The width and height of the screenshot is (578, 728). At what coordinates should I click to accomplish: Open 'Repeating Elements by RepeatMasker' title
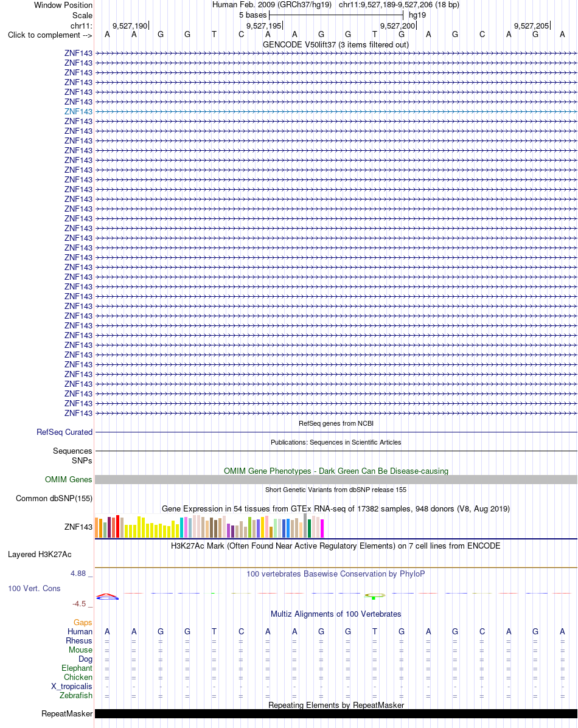[336, 705]
